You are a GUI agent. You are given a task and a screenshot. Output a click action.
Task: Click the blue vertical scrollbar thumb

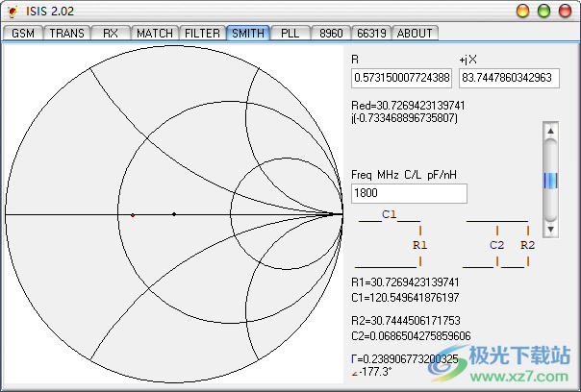click(x=550, y=180)
